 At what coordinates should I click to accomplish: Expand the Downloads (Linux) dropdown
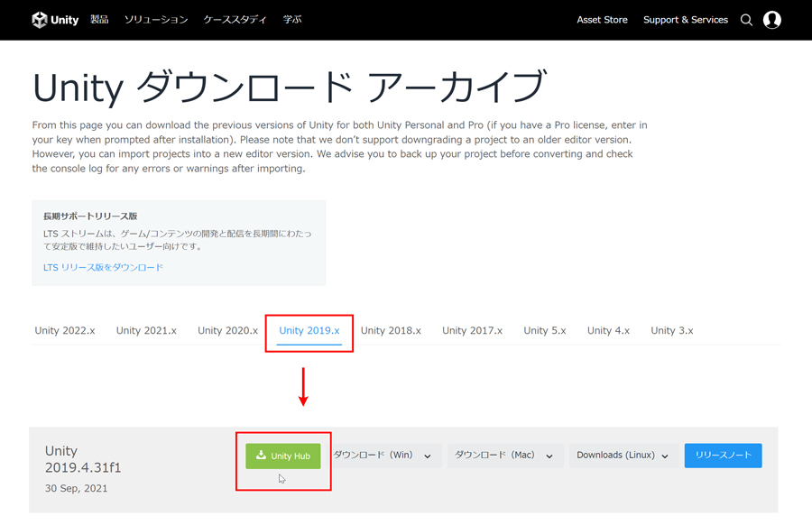(x=623, y=456)
